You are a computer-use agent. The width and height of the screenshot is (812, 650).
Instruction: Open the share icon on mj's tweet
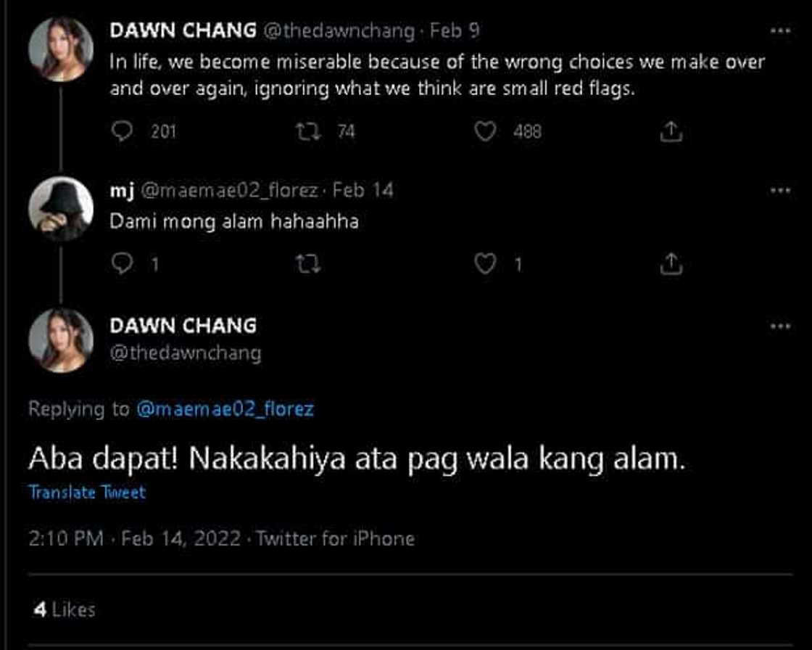[671, 263]
